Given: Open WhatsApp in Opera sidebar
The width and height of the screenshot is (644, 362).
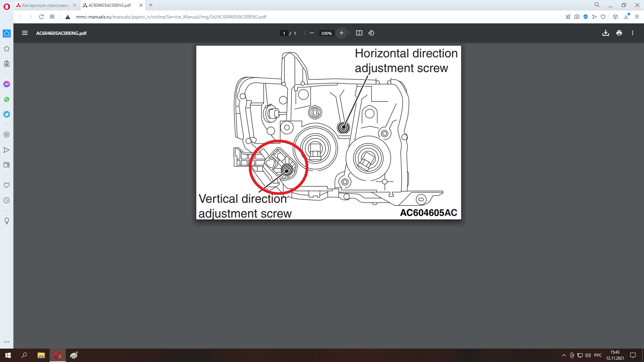Looking at the screenshot, I should point(6,99).
